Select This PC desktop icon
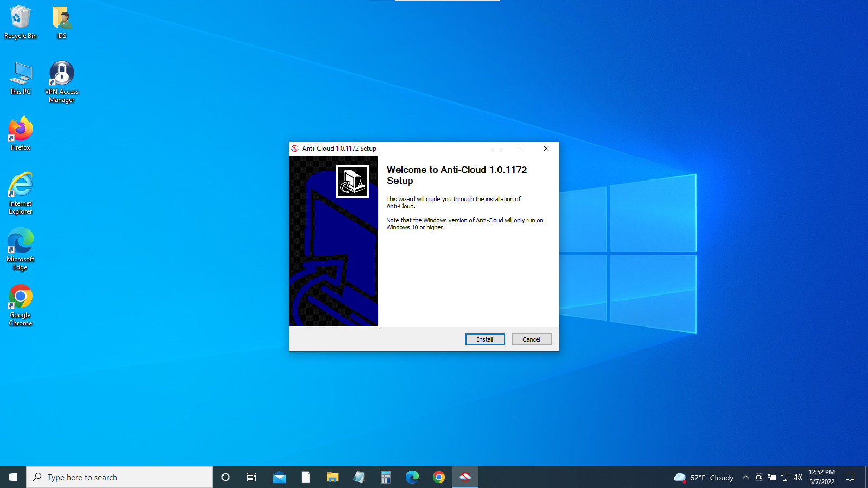The width and height of the screenshot is (868, 488). 21,79
